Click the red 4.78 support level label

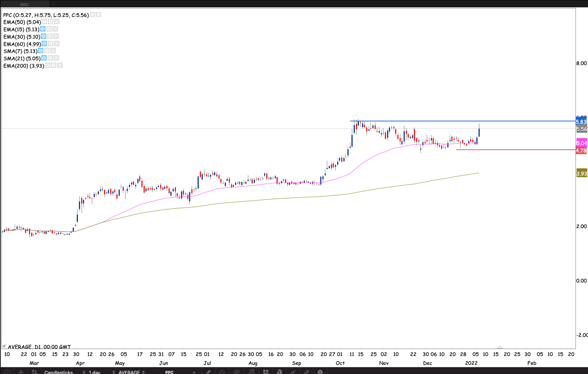(581, 151)
